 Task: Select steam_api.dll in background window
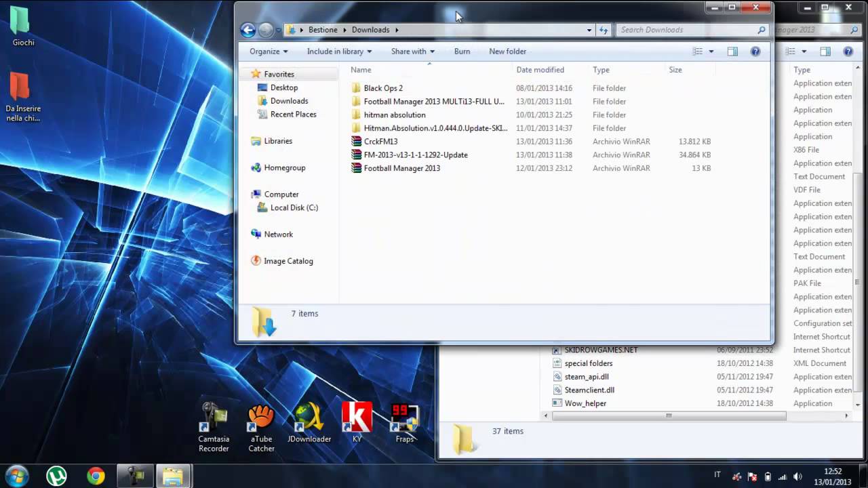coord(587,377)
